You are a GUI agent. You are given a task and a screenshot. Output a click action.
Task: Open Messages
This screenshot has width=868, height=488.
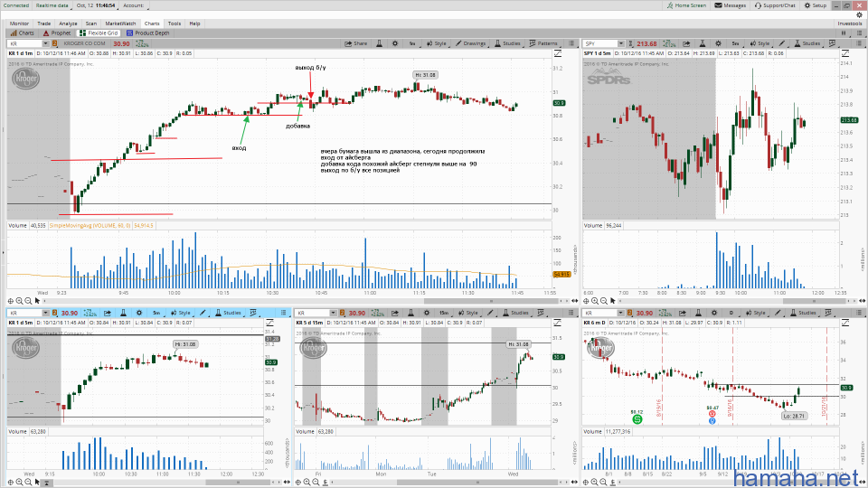click(731, 5)
